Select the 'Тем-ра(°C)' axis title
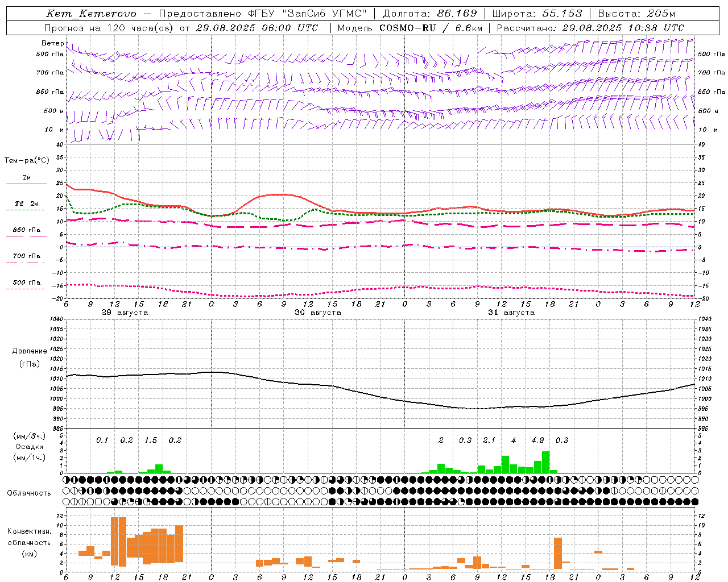728x582 pixels. point(27,161)
